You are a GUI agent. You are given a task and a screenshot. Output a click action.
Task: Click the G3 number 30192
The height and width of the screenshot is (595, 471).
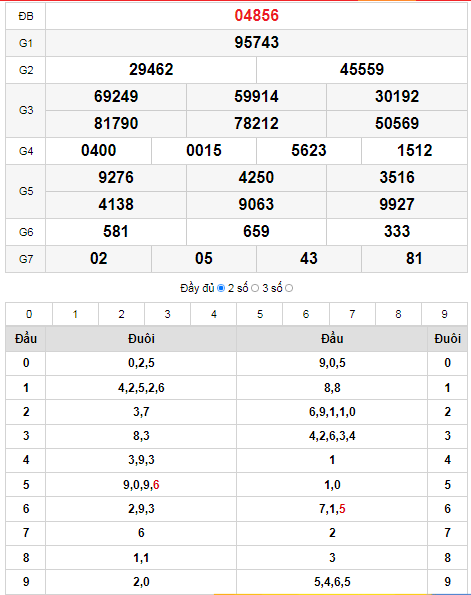point(397,96)
